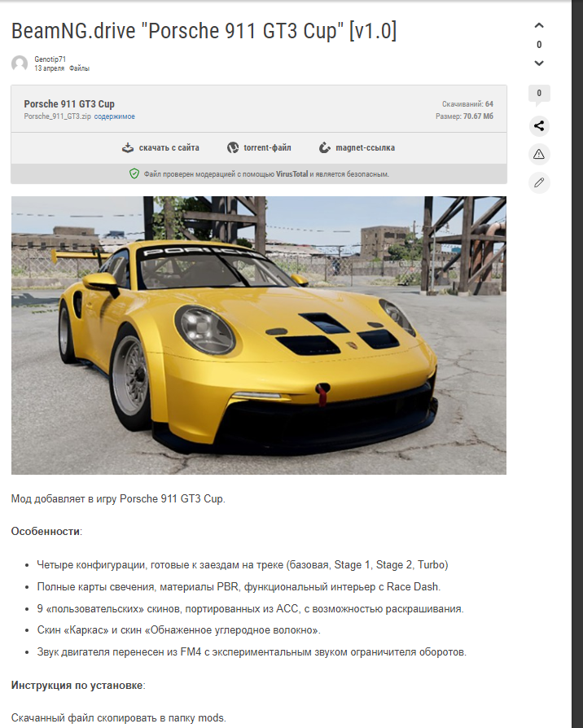Click the line mentioning Race Dash
This screenshot has height=728, width=583.
(x=239, y=587)
